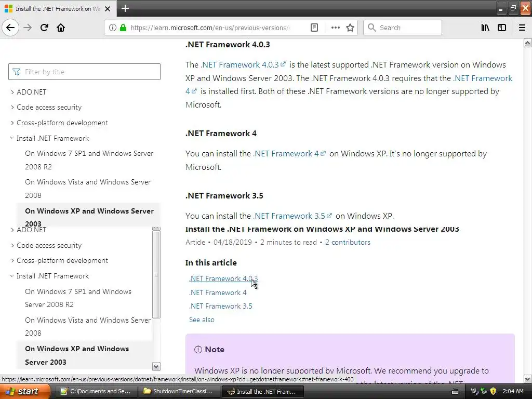Viewport: 532px width, 399px height.
Task: Bookmark this page with the star icon
Action: (350, 28)
